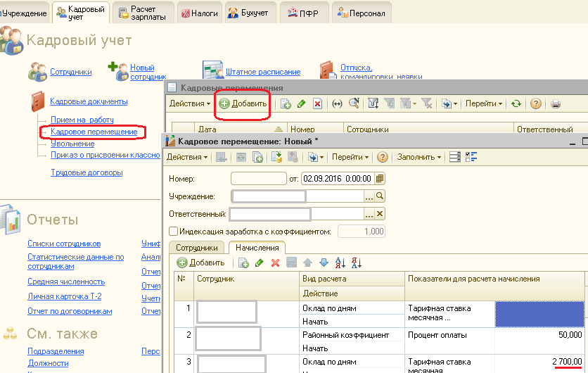This screenshot has width=588, height=373.
Task: Click the checklist settings icon in document toolbar
Action: pos(471,157)
